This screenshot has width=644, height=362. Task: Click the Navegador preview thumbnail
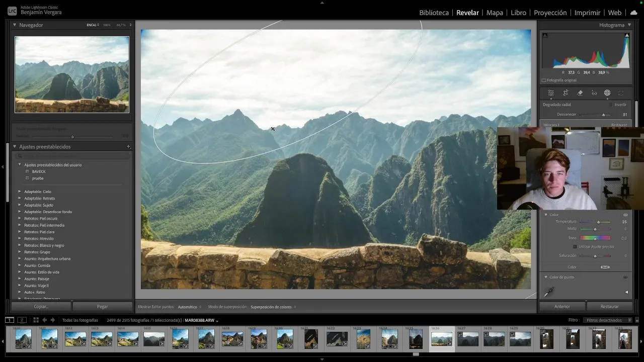pos(72,74)
